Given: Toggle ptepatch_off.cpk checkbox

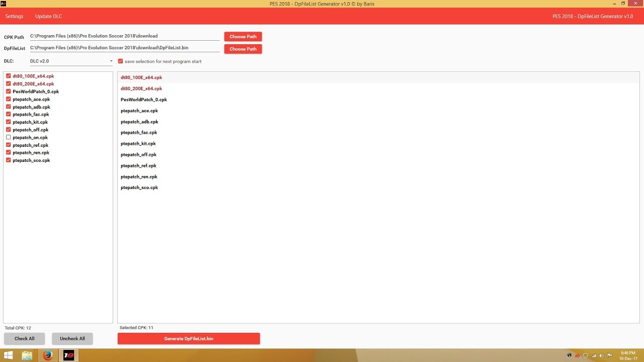Looking at the screenshot, I should coord(9,130).
